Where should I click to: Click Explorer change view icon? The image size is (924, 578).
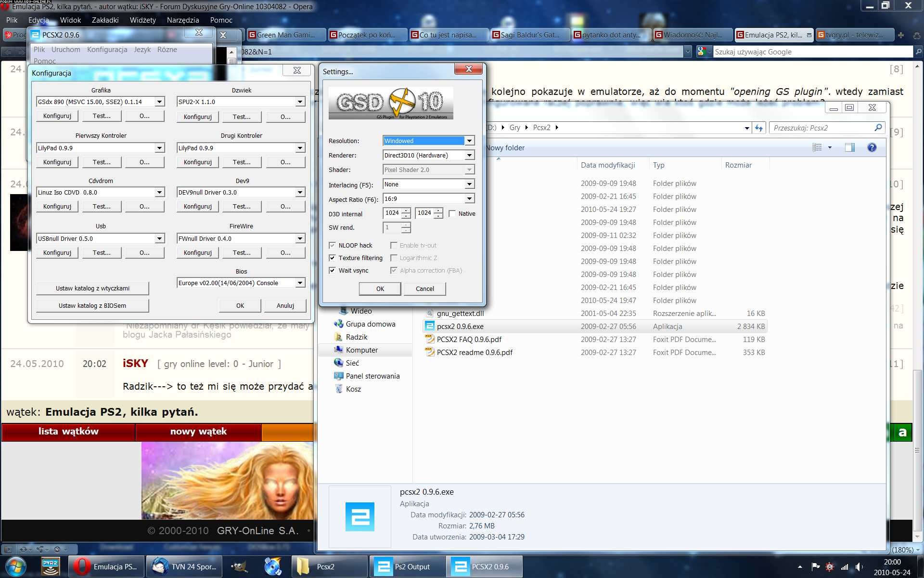pos(817,147)
